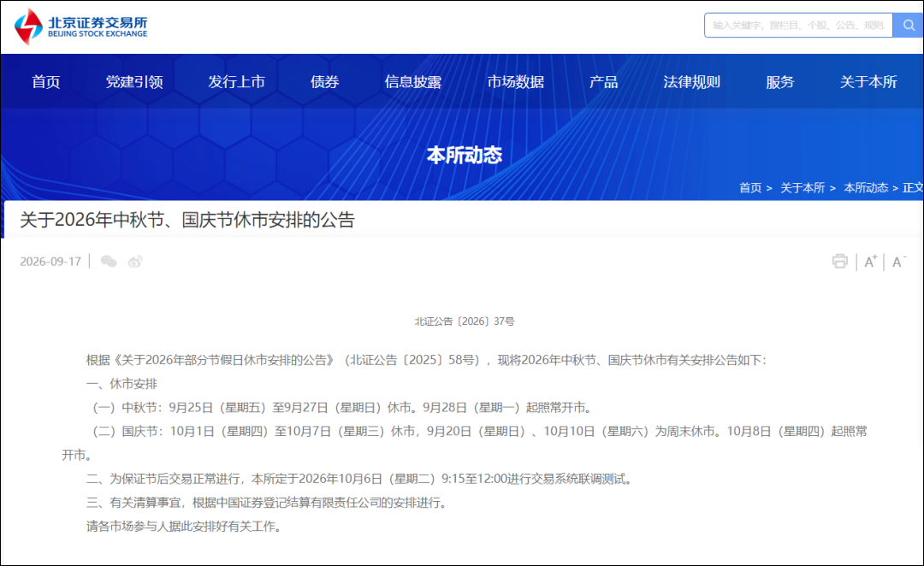Click the line starting (二)国庆节

tap(465, 443)
